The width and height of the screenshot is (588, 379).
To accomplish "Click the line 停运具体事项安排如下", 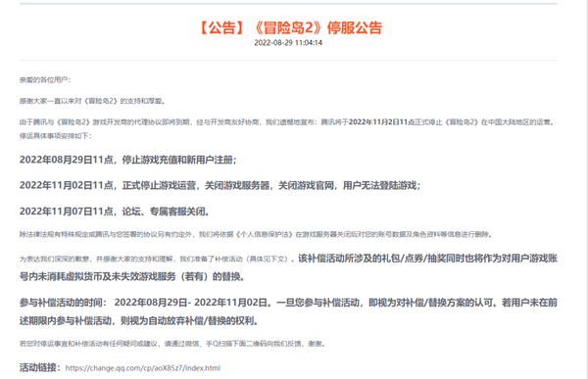I will click(x=56, y=136).
